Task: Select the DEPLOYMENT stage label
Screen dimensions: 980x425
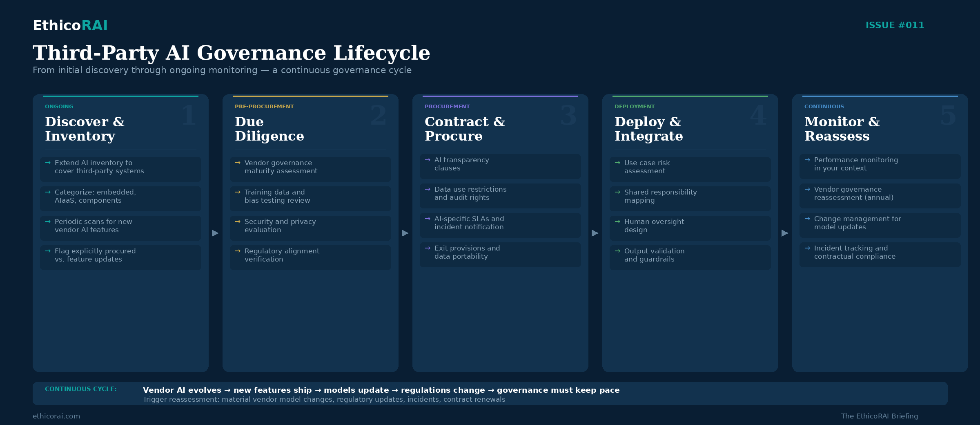Action: (x=635, y=106)
